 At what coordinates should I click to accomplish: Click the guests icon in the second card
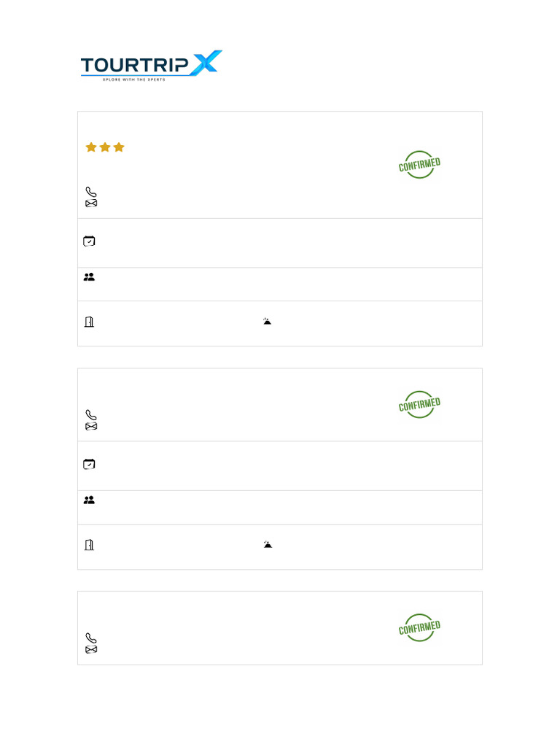[x=89, y=500]
